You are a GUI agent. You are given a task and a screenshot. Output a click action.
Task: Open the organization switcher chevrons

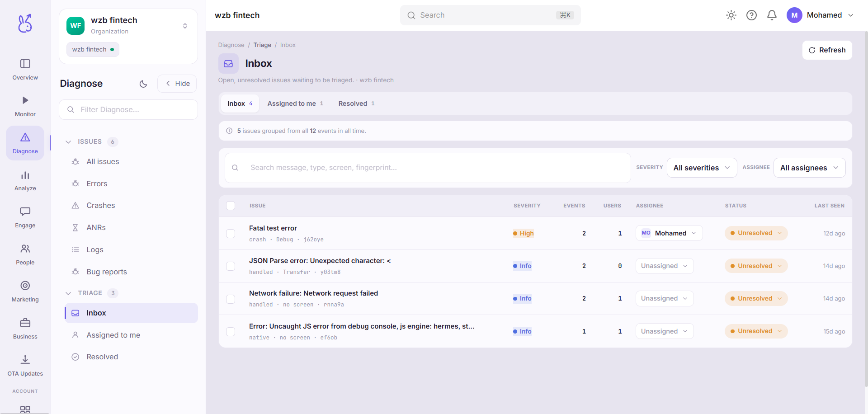pyautogui.click(x=185, y=26)
